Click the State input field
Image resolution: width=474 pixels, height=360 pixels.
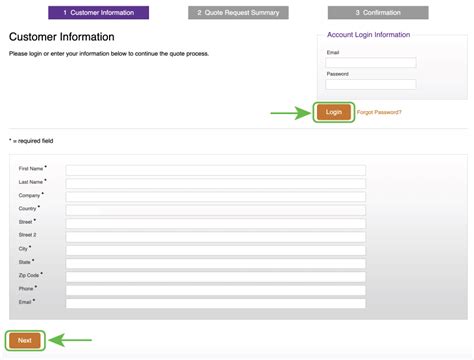point(216,264)
